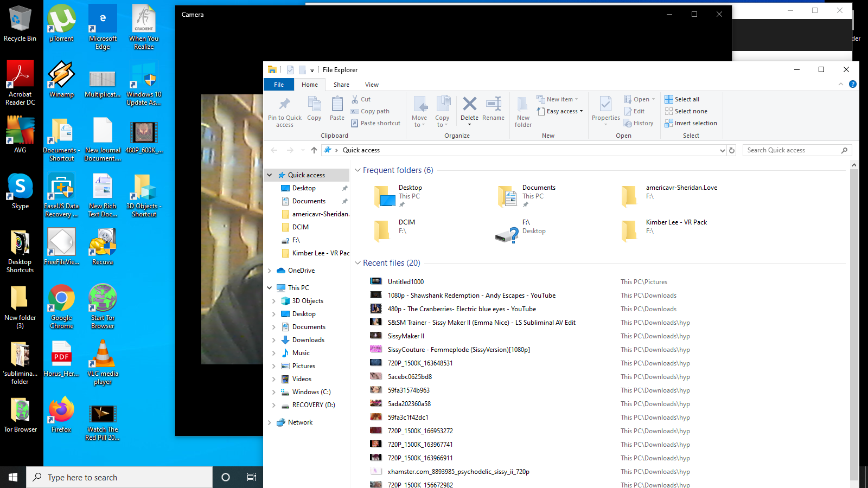Open Google Chrome desktop icon
Viewport: 868px width, 488px height.
coord(62,306)
